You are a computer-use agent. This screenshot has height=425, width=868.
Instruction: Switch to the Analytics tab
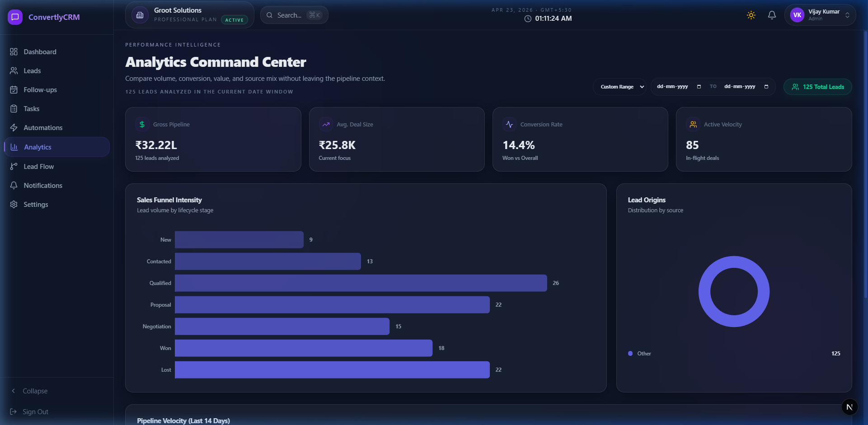pyautogui.click(x=38, y=147)
